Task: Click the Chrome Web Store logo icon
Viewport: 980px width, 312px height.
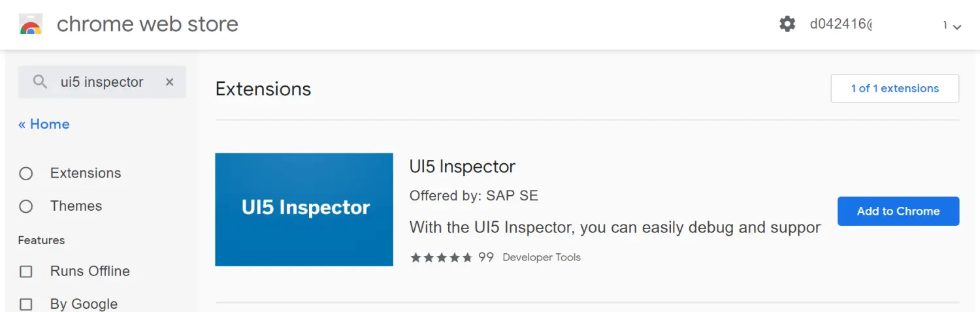Action: (x=31, y=24)
